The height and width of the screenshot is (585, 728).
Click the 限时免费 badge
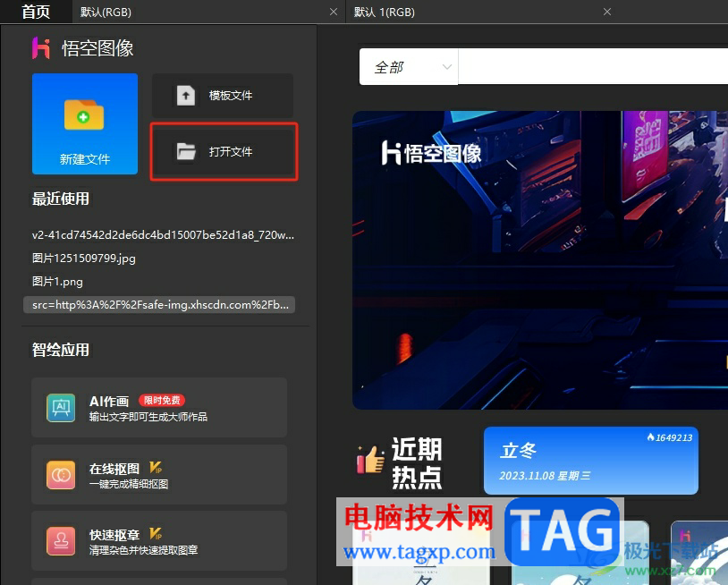(162, 400)
